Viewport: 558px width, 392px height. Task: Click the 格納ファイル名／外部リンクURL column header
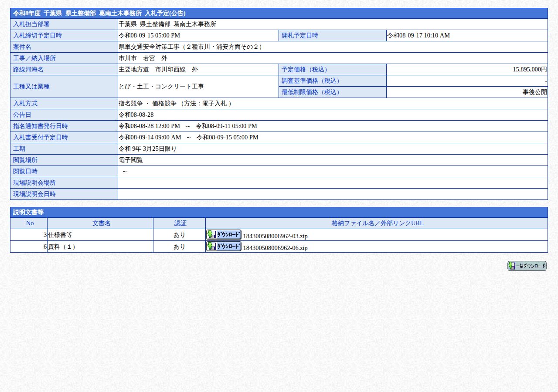(377, 223)
